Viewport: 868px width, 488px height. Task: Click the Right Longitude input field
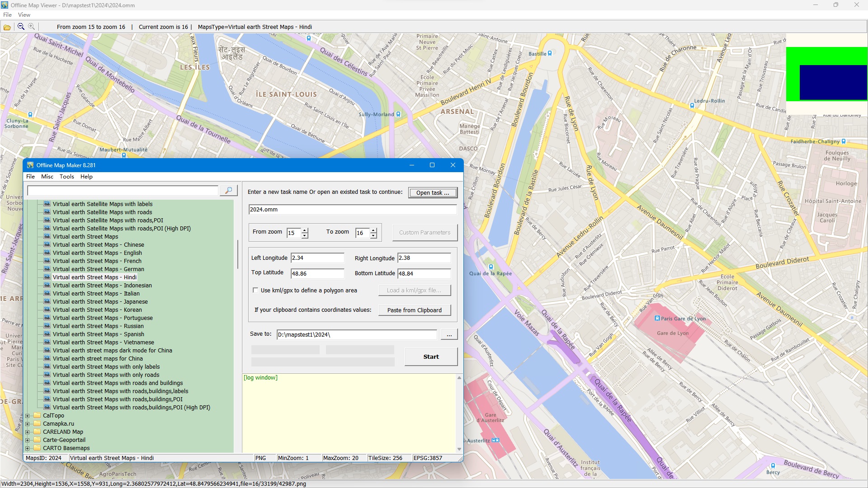[424, 258]
